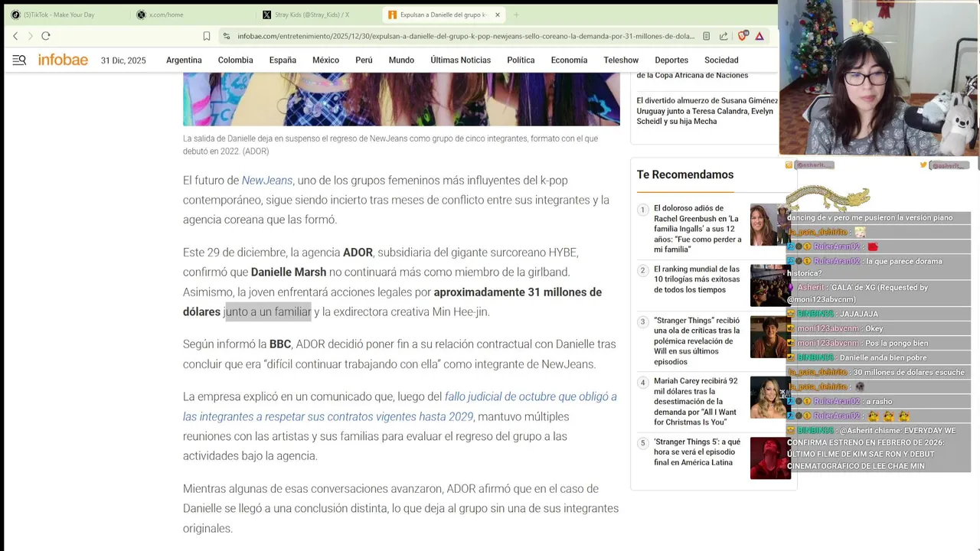Open the Argentina section
The width and height of the screenshot is (980, 551).
(184, 60)
